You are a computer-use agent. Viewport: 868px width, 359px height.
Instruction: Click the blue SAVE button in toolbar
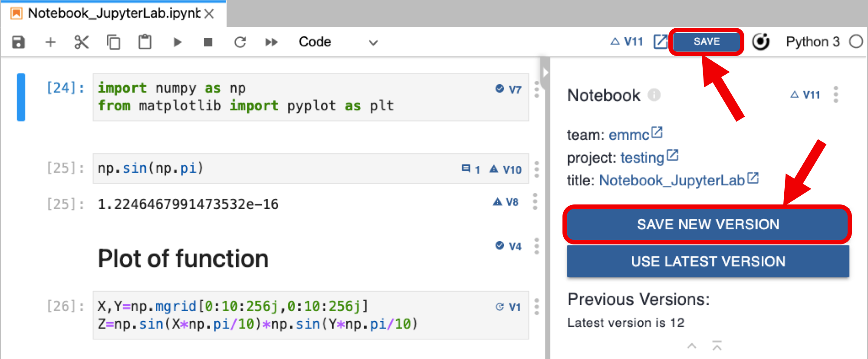[707, 42]
